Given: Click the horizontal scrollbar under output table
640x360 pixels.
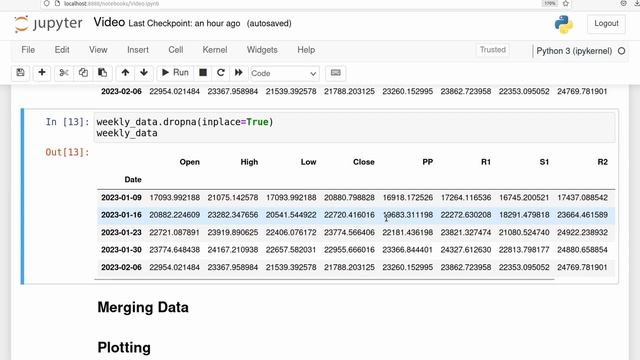Looking at the screenshot, I should click(324, 280).
